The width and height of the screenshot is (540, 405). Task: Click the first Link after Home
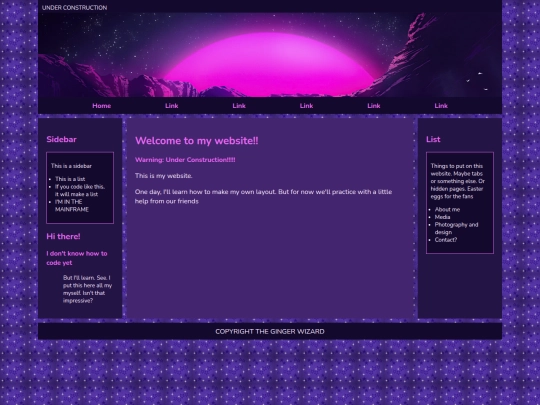tap(172, 106)
